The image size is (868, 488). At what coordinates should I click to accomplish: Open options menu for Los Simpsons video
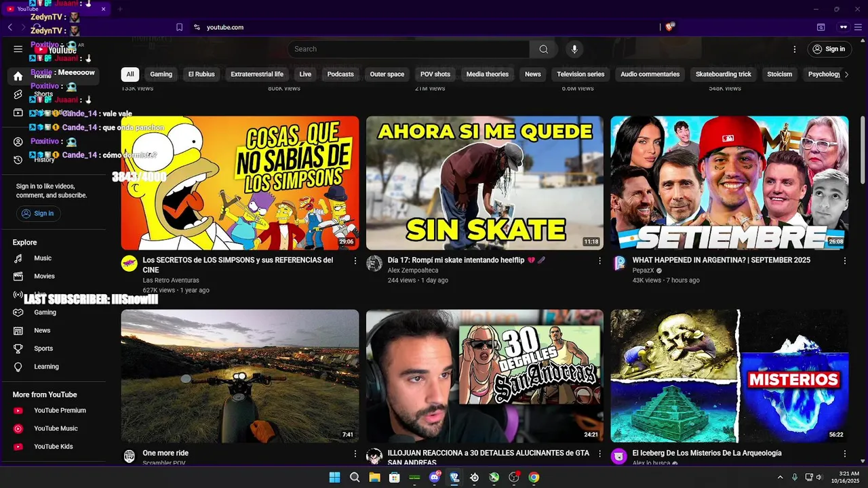click(355, 261)
